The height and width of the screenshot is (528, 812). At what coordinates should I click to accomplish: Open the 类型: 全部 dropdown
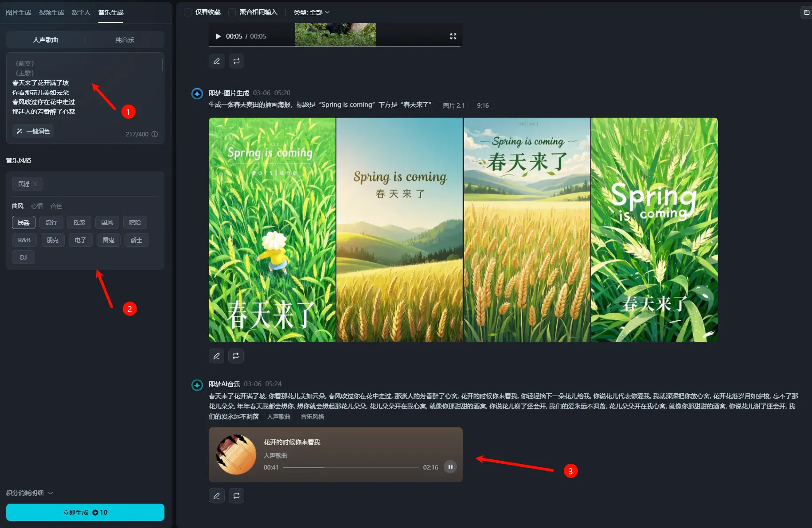coord(311,12)
